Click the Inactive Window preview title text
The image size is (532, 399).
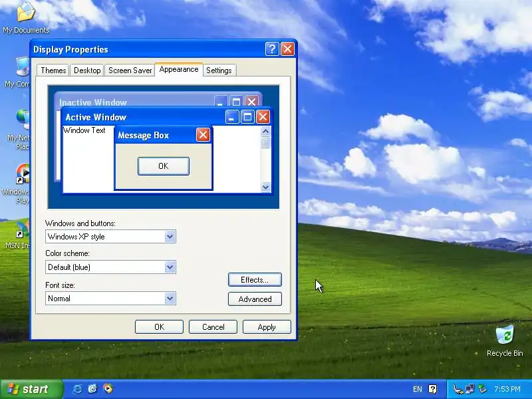pyautogui.click(x=93, y=102)
